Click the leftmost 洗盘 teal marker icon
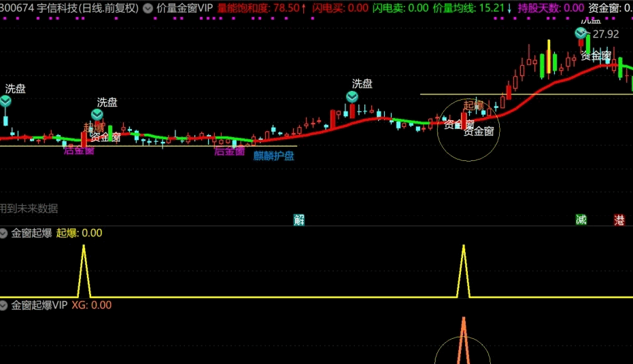The width and height of the screenshot is (633, 364). [5, 101]
